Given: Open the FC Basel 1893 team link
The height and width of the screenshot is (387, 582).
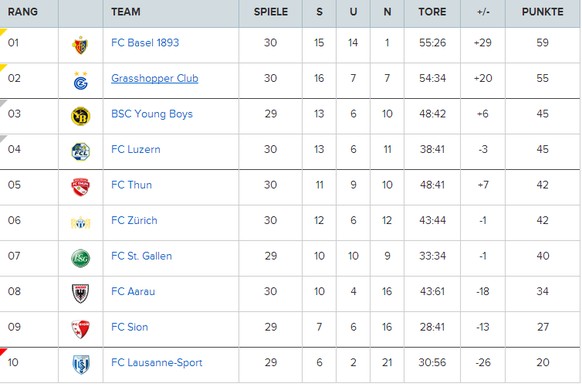Looking at the screenshot, I should tap(145, 43).
